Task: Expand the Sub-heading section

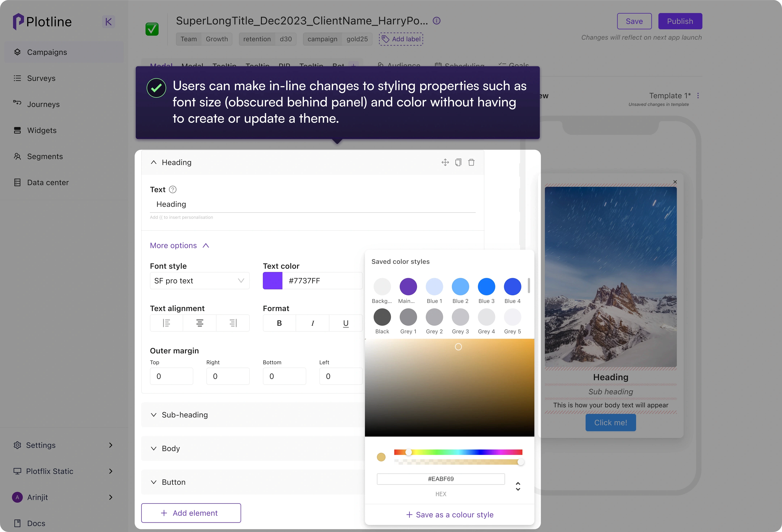Action: click(184, 415)
